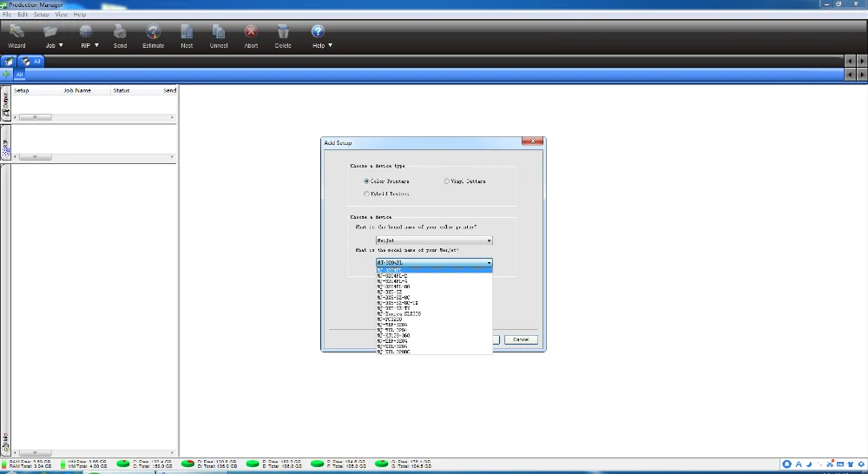Screen dimensions: 868x474
Task: Click the upper left tab scroll arrow
Action: (851, 61)
